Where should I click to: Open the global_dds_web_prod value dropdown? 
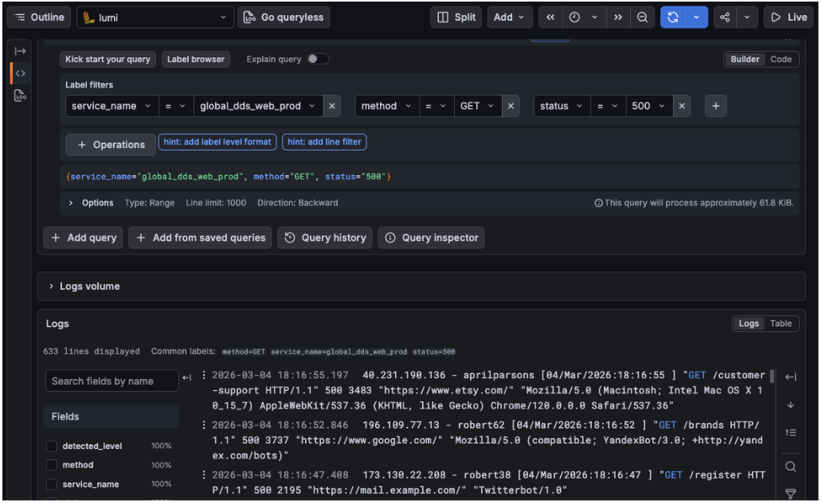[258, 106]
